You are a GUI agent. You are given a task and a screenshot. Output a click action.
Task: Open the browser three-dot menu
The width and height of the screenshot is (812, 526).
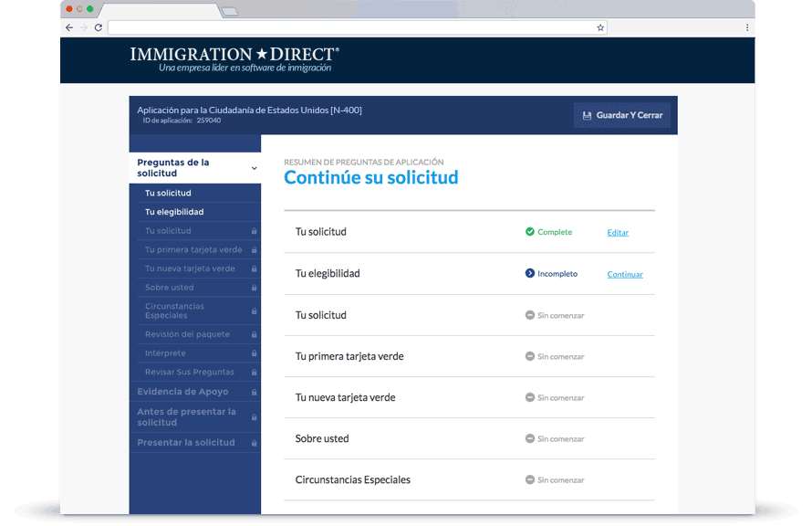[746, 27]
